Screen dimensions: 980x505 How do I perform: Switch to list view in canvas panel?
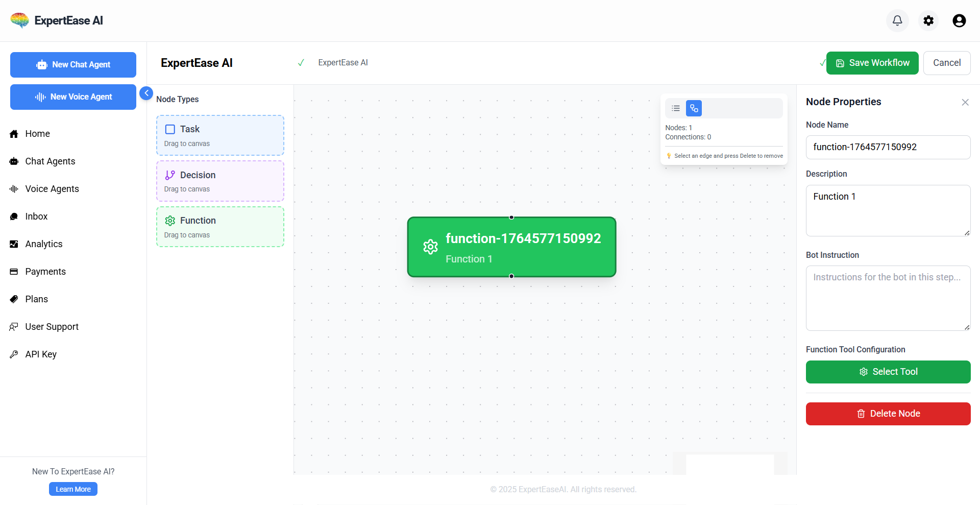click(x=676, y=108)
